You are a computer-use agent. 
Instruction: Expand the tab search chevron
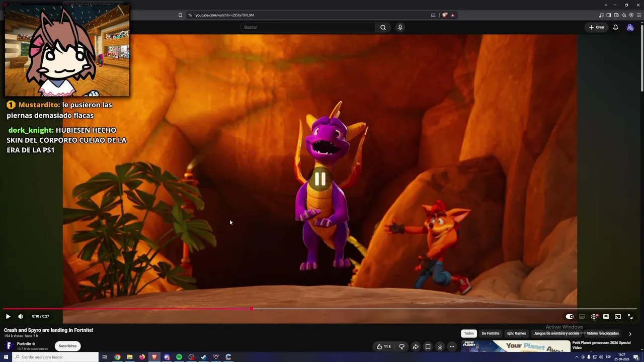point(606,5)
